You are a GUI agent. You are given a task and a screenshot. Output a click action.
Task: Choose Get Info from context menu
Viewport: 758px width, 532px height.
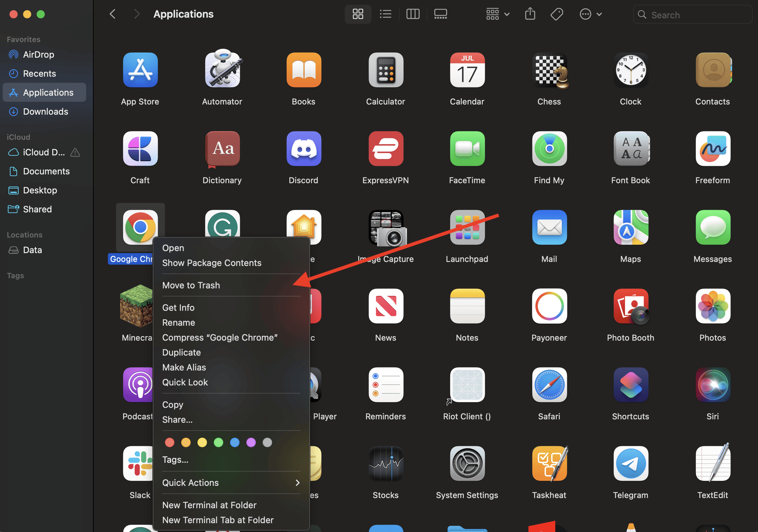[x=178, y=307]
